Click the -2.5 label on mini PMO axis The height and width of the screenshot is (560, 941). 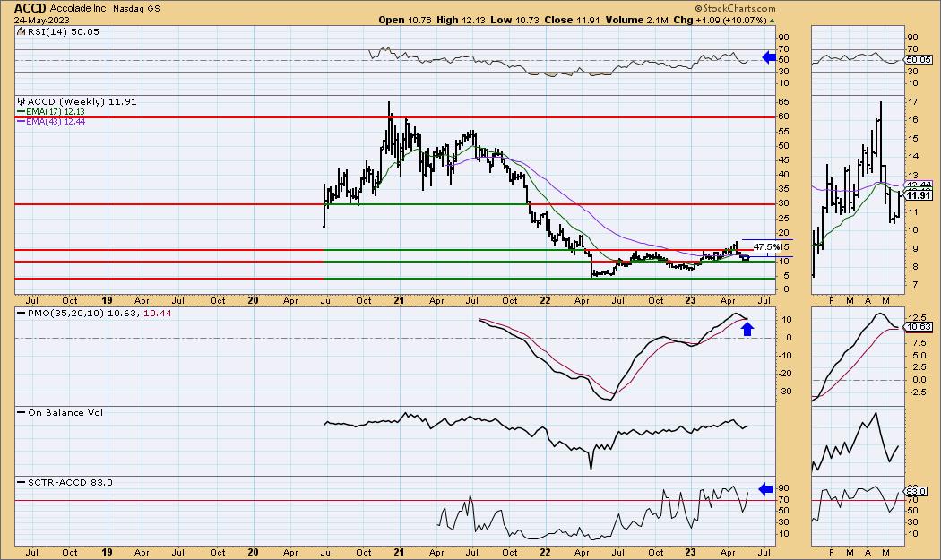tap(918, 392)
